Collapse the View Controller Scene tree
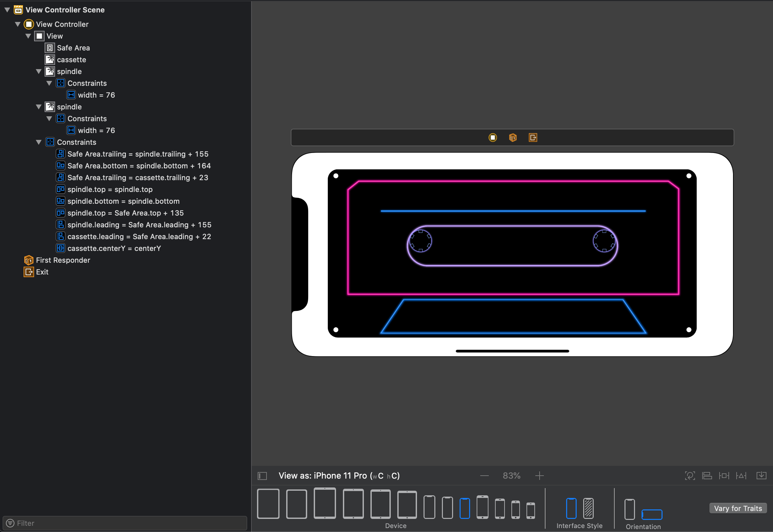Image resolution: width=773 pixels, height=532 pixels. 7,10
